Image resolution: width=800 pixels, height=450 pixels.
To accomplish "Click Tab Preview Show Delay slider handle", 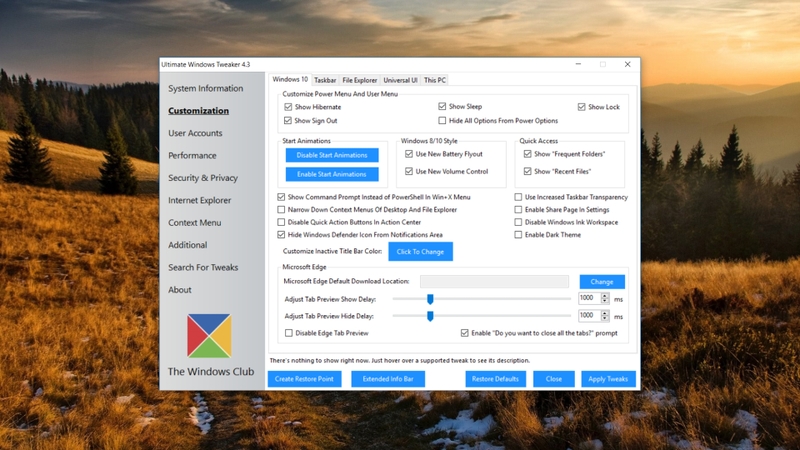I will [x=430, y=299].
